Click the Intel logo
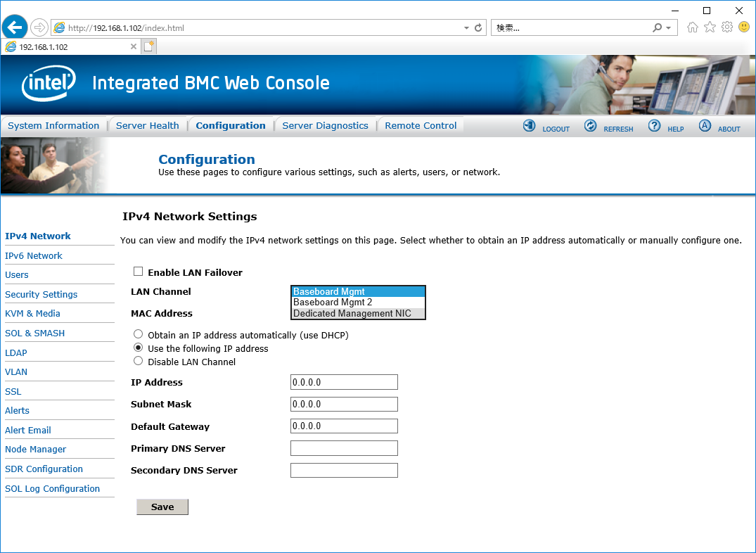 49,83
